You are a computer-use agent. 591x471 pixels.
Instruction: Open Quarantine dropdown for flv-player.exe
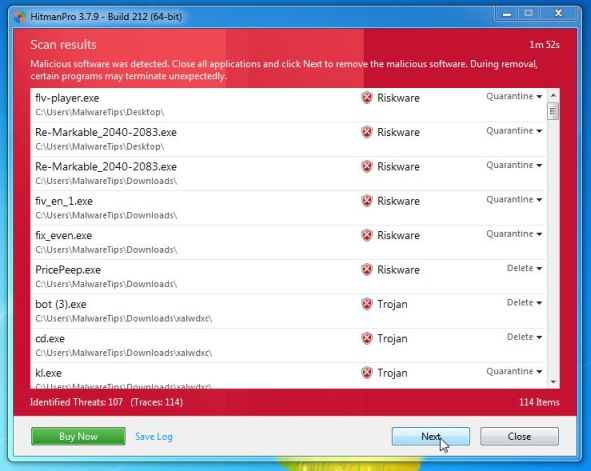(514, 96)
